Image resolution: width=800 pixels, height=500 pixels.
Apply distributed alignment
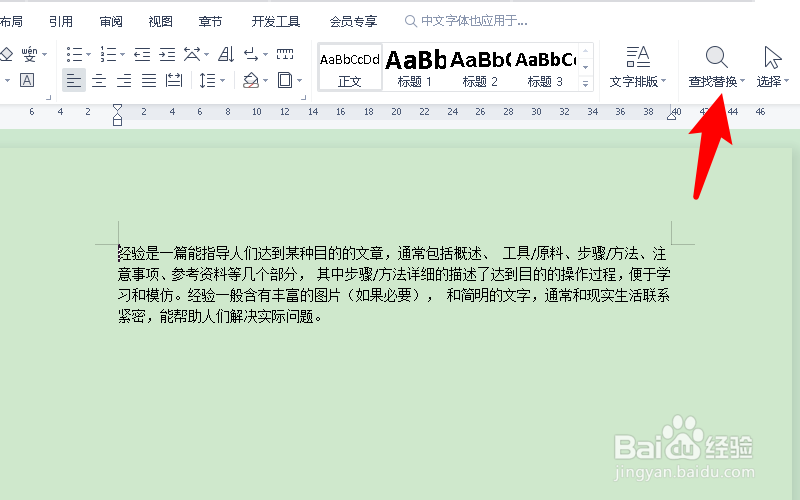pos(174,80)
